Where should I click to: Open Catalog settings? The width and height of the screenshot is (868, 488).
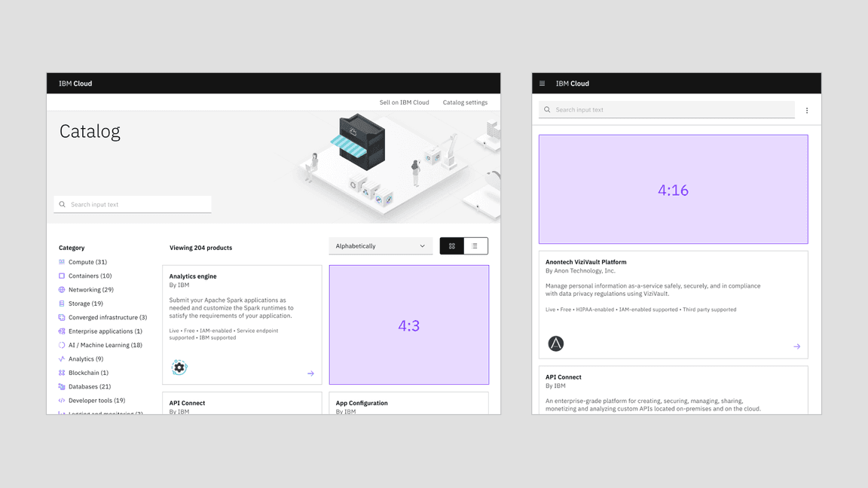(465, 102)
